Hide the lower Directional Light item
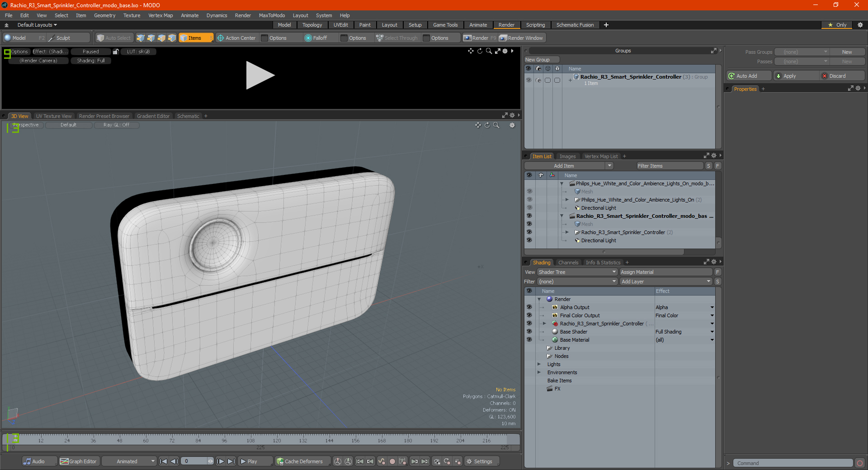This screenshot has height=470, width=868. click(529, 240)
